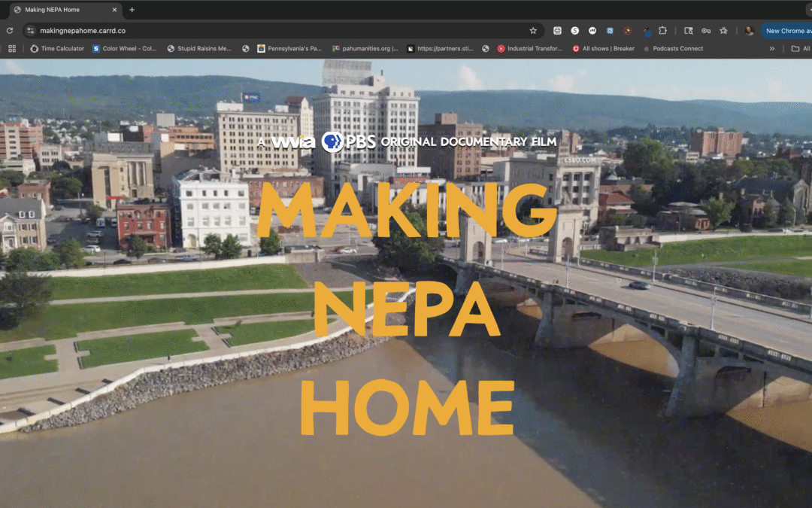The image size is (812, 508).
Task: Bookmark this page with the star icon
Action: [x=533, y=31]
